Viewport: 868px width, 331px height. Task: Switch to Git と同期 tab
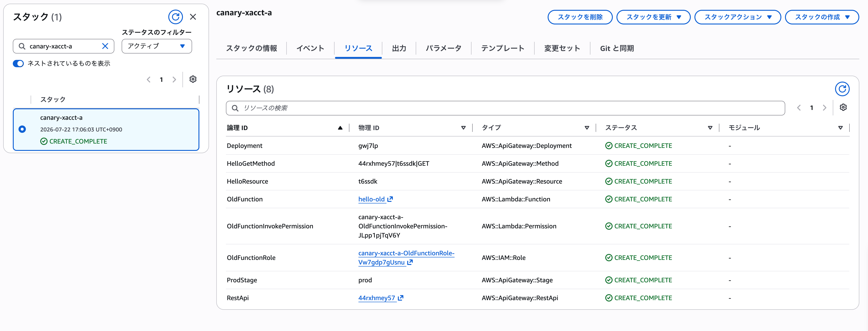[617, 48]
